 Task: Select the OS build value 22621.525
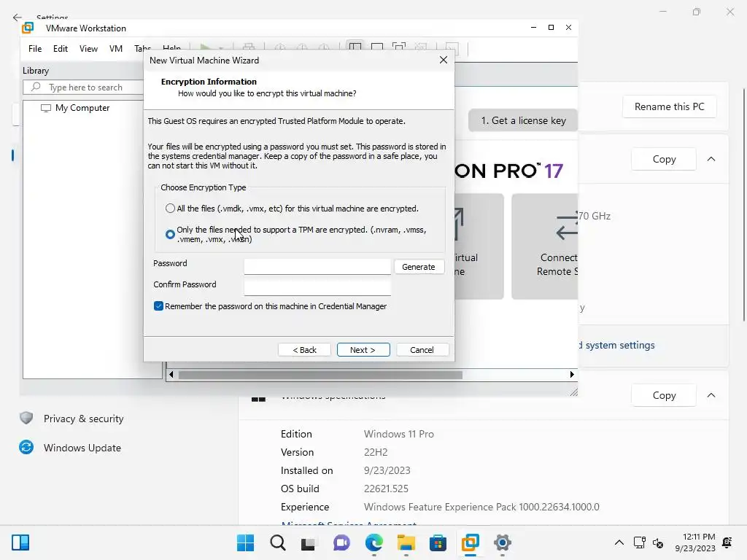386,489
